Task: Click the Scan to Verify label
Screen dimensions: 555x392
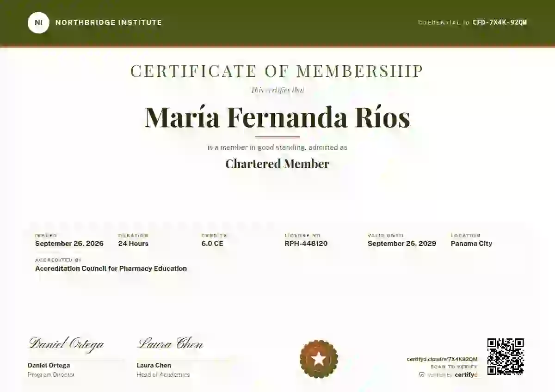Action: coord(454,367)
